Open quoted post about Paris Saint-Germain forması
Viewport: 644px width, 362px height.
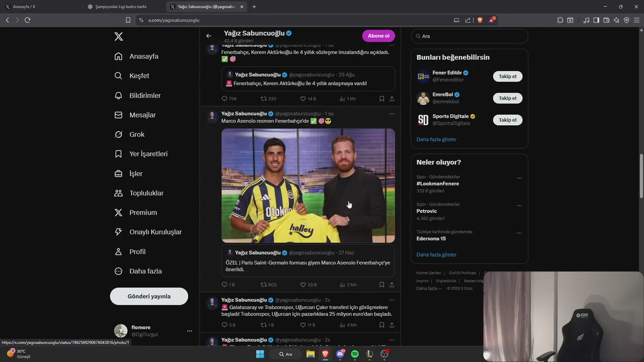[x=308, y=261]
